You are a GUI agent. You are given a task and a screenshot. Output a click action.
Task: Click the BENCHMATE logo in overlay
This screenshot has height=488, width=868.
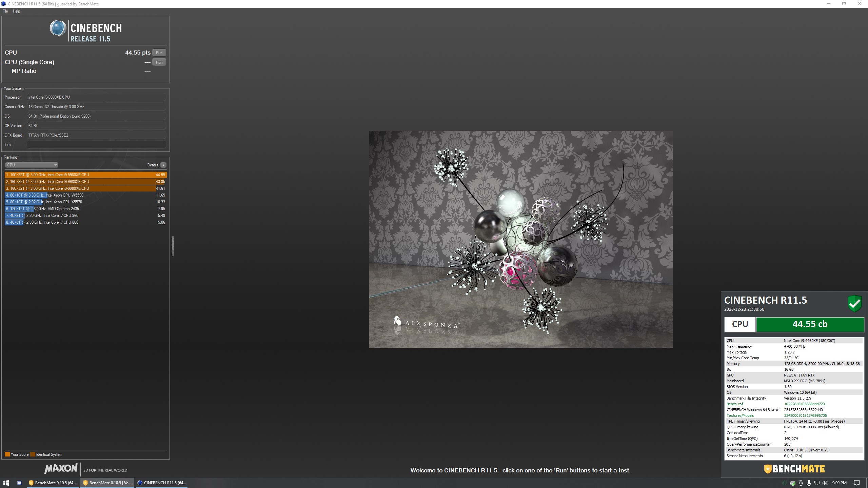point(794,469)
